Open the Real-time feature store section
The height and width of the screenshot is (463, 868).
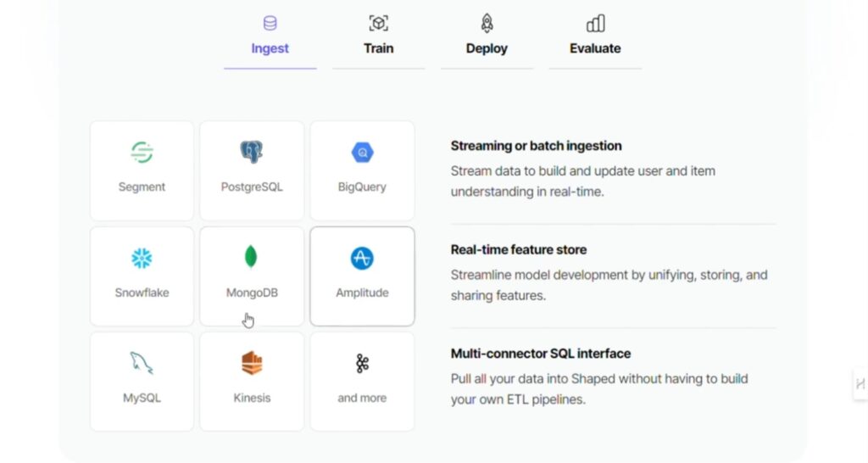pyautogui.click(x=519, y=250)
